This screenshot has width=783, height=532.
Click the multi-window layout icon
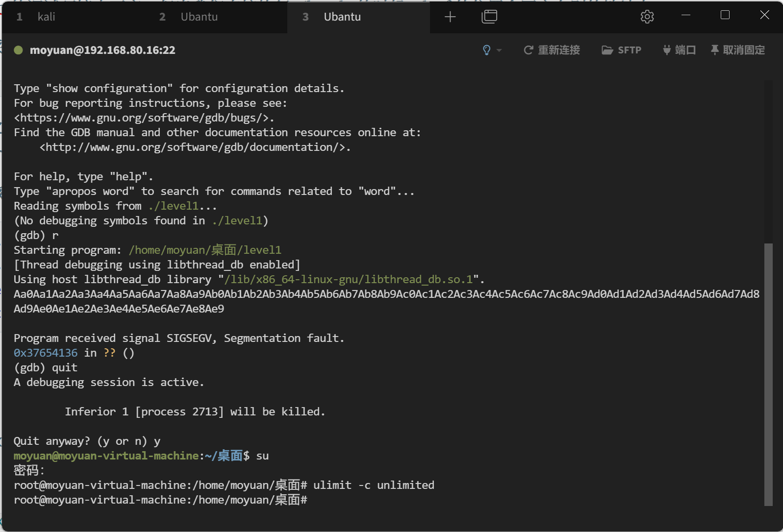(489, 17)
